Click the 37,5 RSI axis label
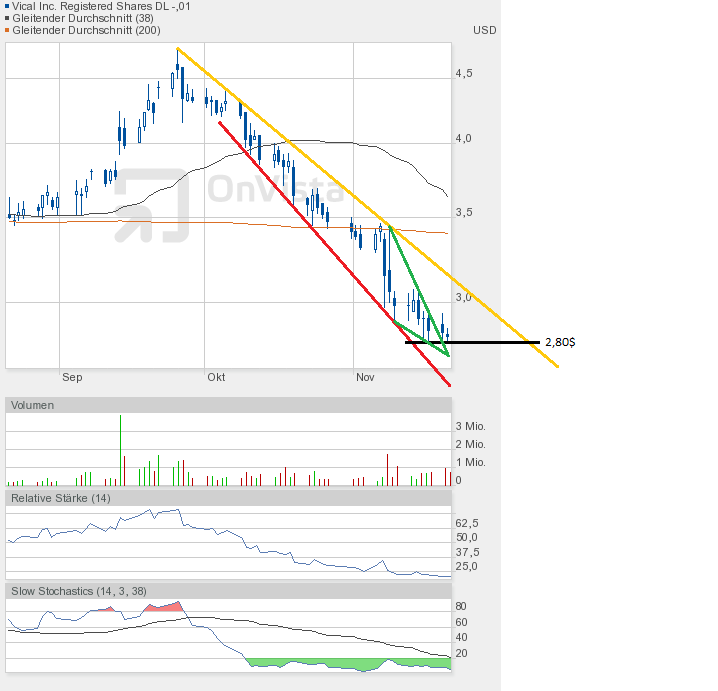Viewport: 718px width, 691px height. [x=467, y=552]
